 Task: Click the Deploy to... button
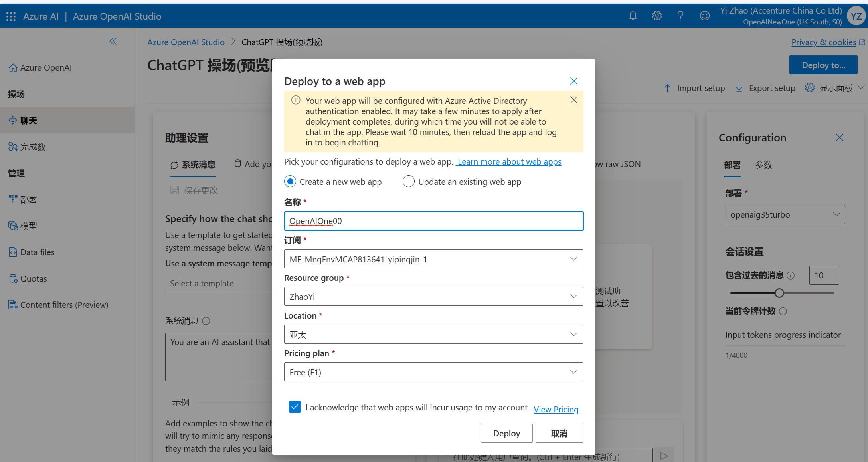[823, 65]
